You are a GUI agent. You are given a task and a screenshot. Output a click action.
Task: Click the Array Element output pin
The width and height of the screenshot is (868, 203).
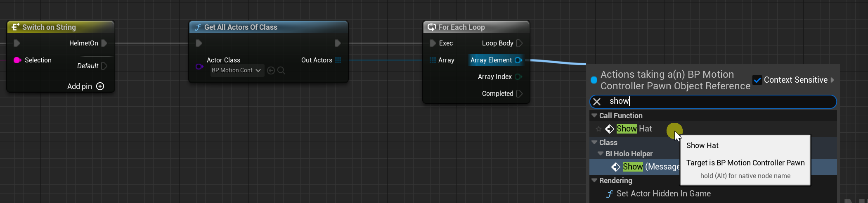click(x=518, y=60)
